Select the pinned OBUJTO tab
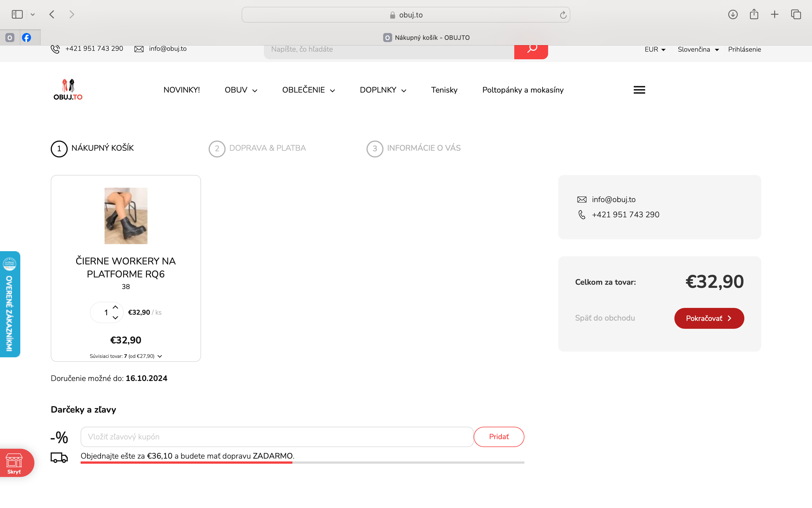Screen dimensions: 812x508 (10, 38)
